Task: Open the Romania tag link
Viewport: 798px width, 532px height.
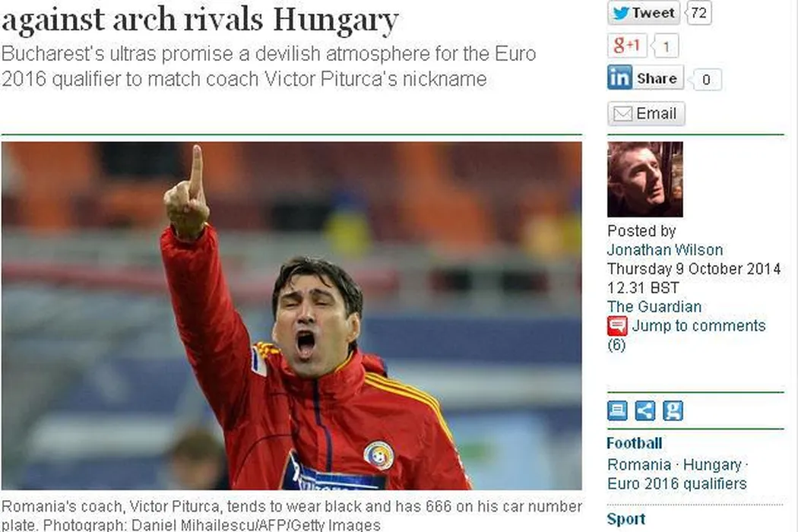Action: [639, 465]
